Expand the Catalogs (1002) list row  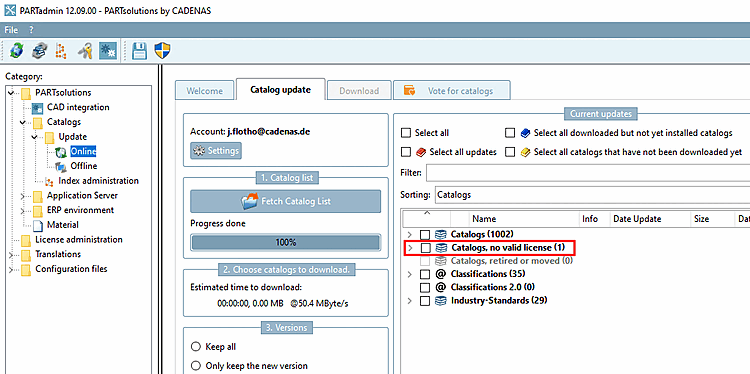(409, 234)
